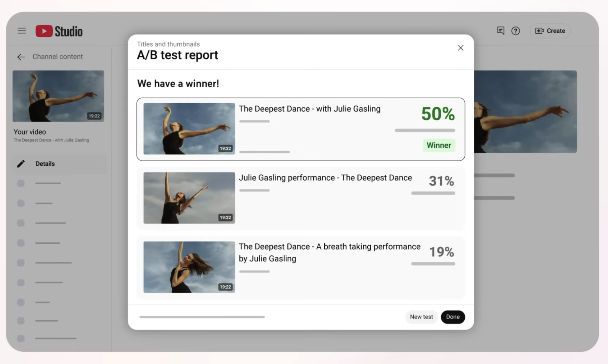Select the winning 50% title option
Viewport: 608px width, 364px height.
[309, 109]
